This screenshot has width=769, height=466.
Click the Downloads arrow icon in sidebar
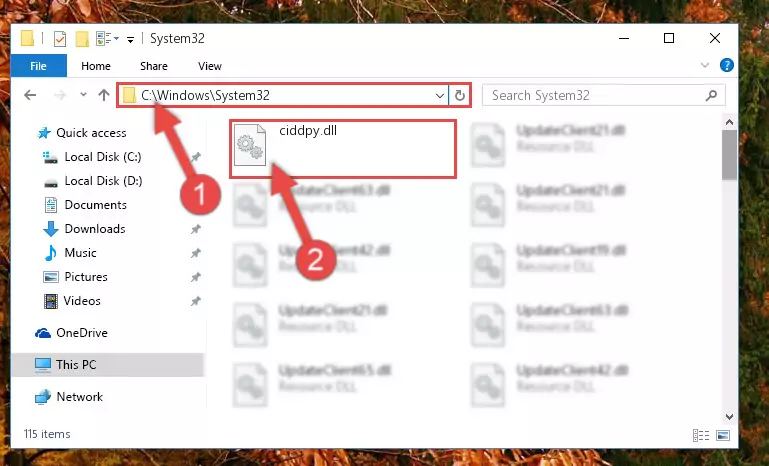click(51, 229)
